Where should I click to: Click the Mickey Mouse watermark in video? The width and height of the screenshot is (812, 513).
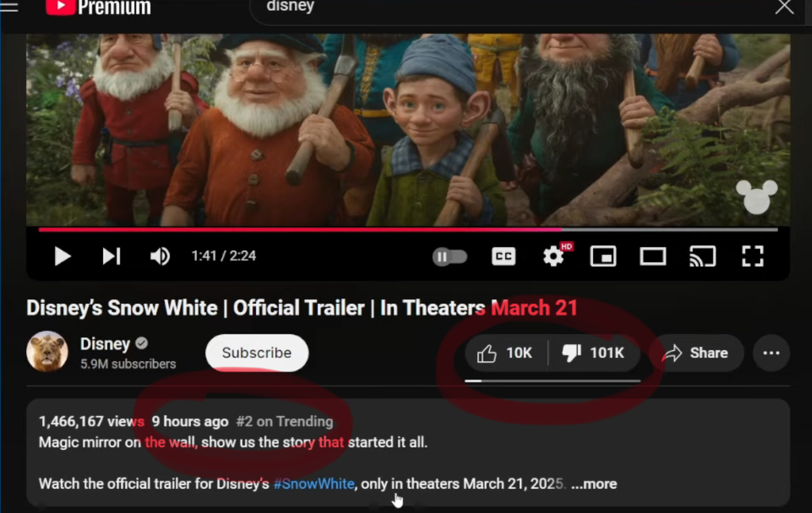pos(756,197)
